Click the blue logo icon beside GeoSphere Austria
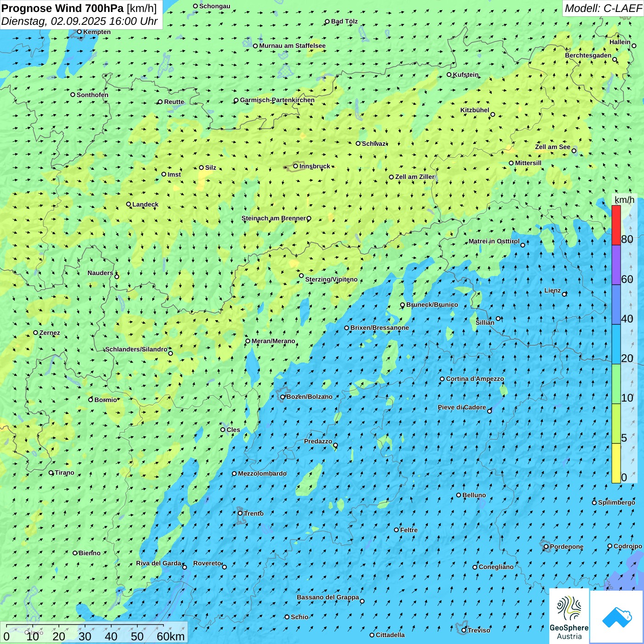 [x=616, y=617]
